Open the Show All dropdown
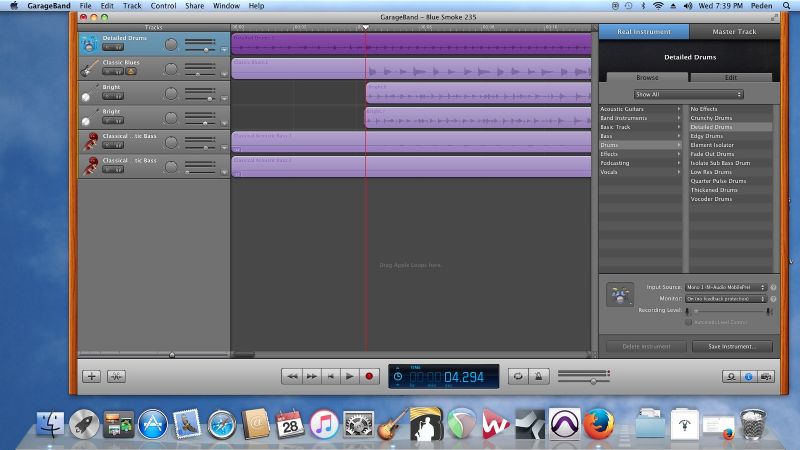Image resolution: width=800 pixels, height=450 pixels. click(x=689, y=94)
